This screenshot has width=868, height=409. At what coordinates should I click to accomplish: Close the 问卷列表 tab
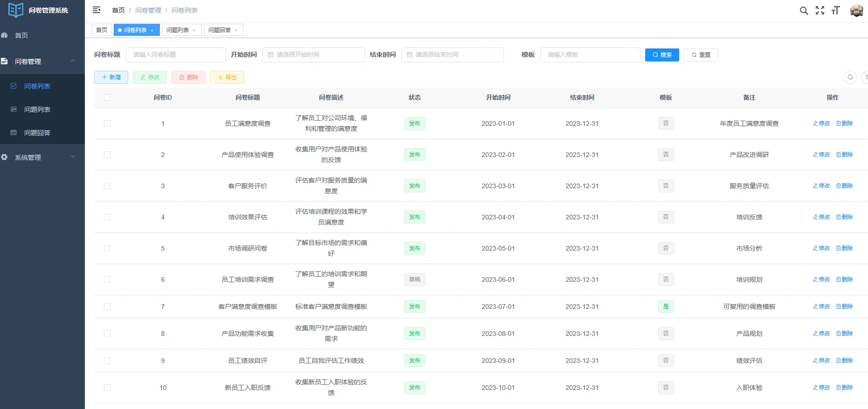coord(152,30)
